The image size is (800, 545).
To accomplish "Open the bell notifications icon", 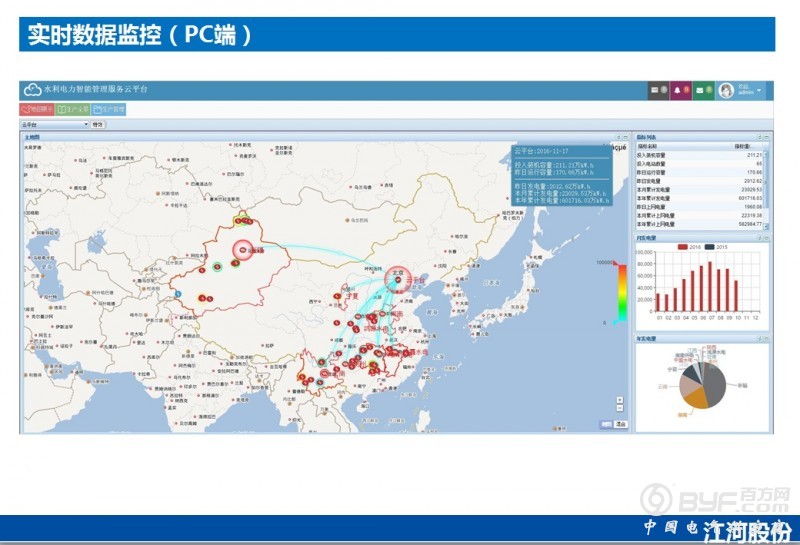I will tap(678, 91).
